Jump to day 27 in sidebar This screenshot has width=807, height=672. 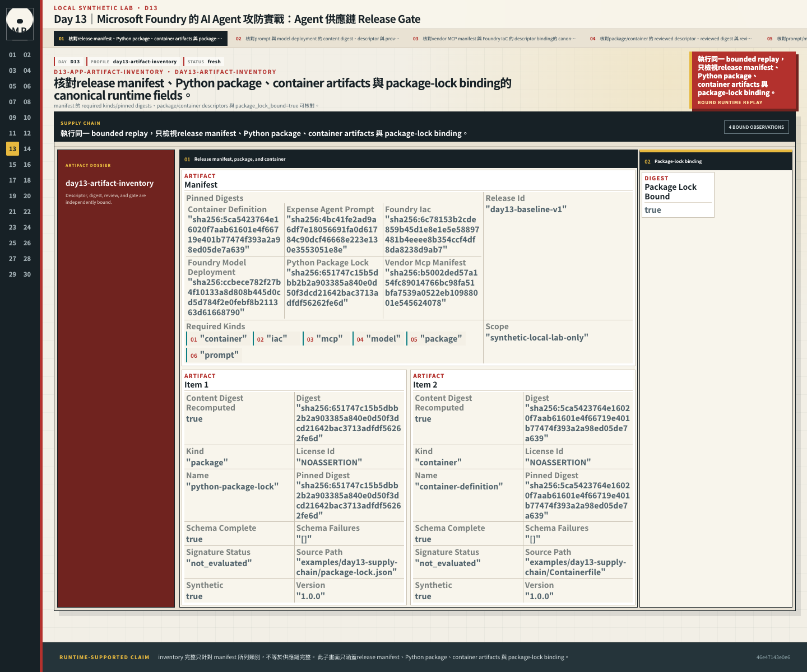click(x=12, y=259)
